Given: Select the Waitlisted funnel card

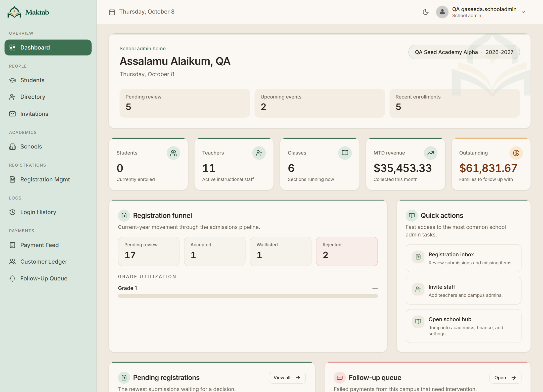Looking at the screenshot, I should coord(281,252).
